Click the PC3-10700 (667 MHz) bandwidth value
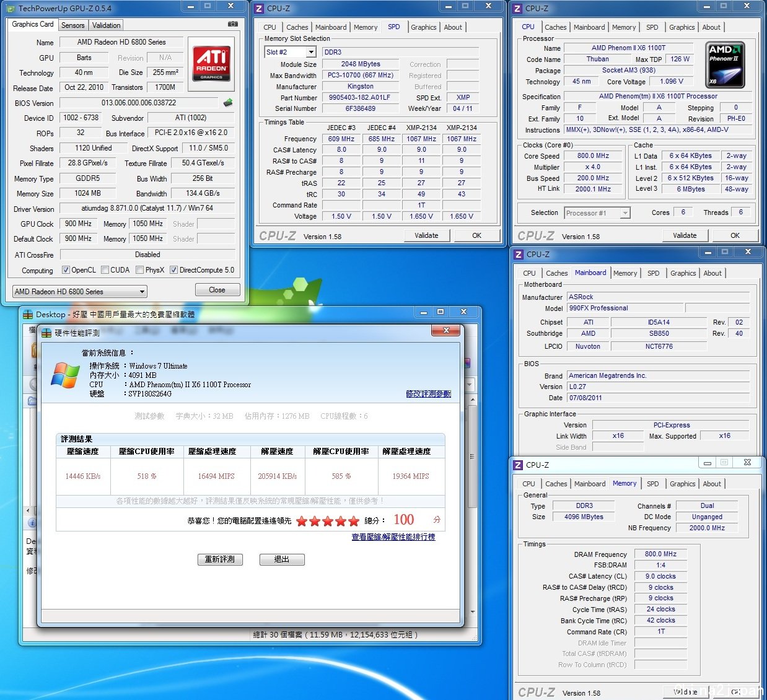767x700 pixels. pos(360,76)
